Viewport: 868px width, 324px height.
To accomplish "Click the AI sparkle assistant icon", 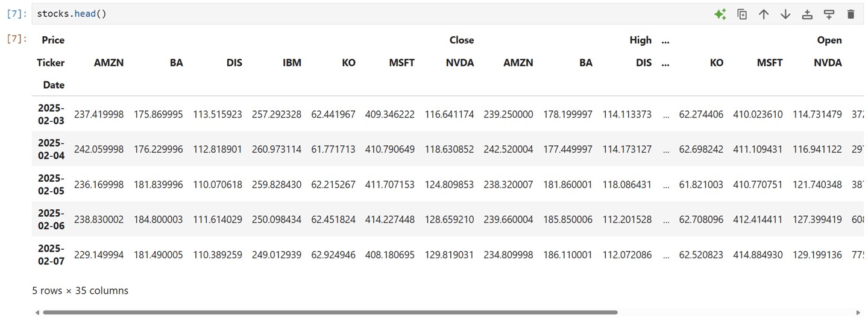I will tap(720, 14).
